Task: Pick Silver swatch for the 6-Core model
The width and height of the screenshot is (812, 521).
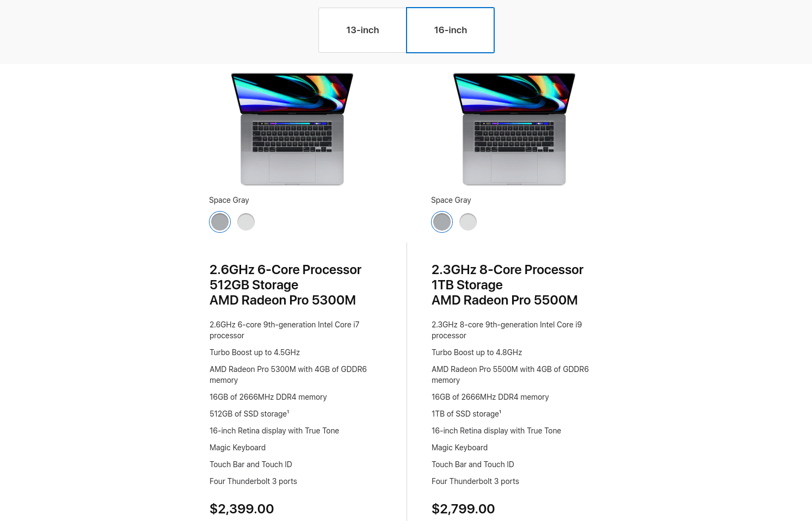Action: click(246, 222)
